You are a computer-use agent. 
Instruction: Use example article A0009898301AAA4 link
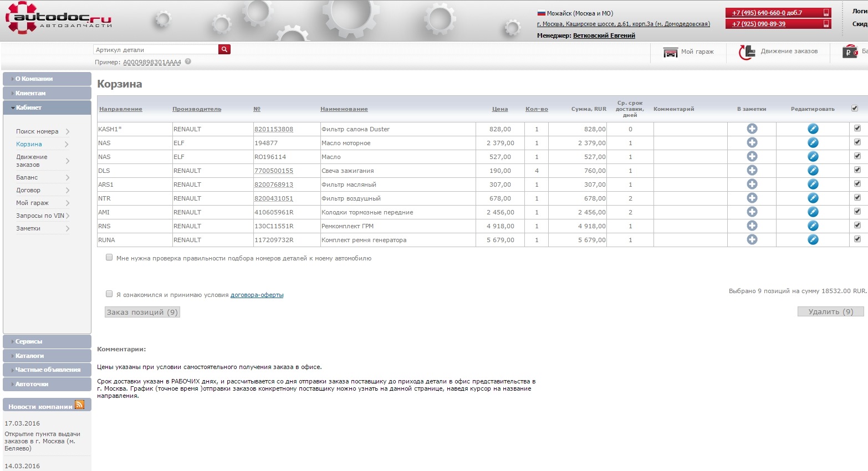(152, 62)
